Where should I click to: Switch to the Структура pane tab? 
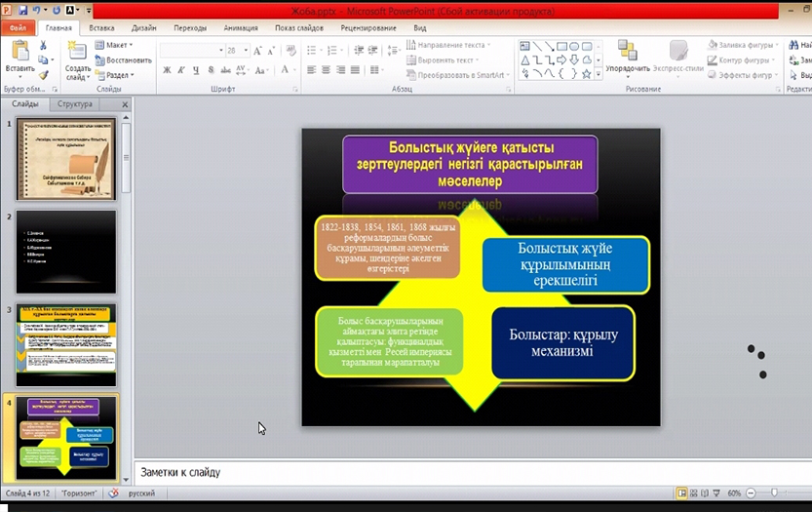click(75, 103)
